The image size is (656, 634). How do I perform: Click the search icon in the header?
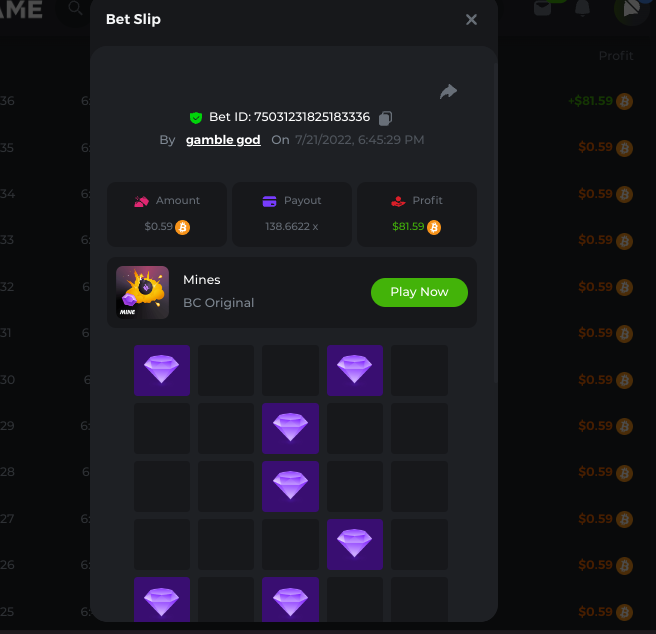coord(75,8)
